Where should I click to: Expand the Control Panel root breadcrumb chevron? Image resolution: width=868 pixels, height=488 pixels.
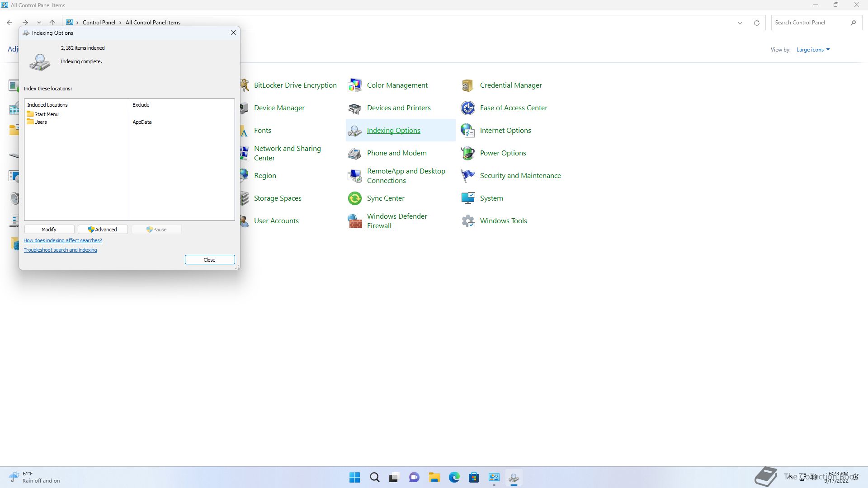(77, 23)
